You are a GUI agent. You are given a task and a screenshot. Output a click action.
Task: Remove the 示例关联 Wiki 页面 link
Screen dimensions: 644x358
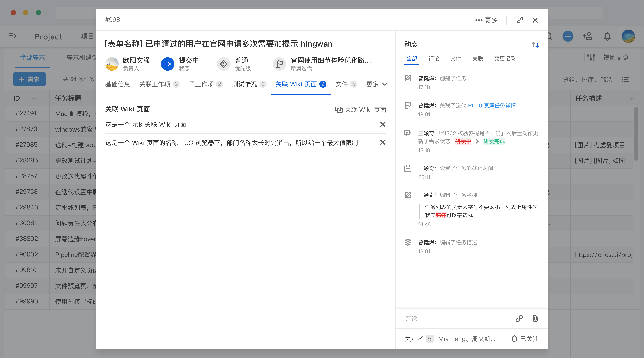coord(383,124)
